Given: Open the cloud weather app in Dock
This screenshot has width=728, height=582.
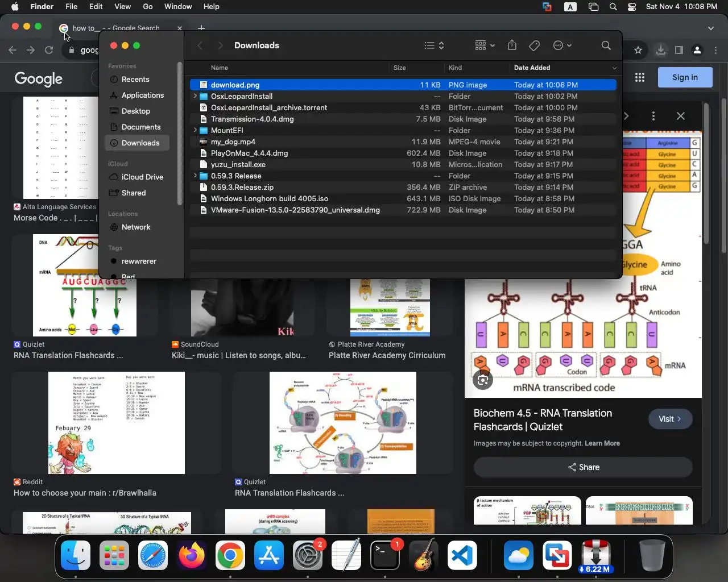Looking at the screenshot, I should [x=518, y=555].
